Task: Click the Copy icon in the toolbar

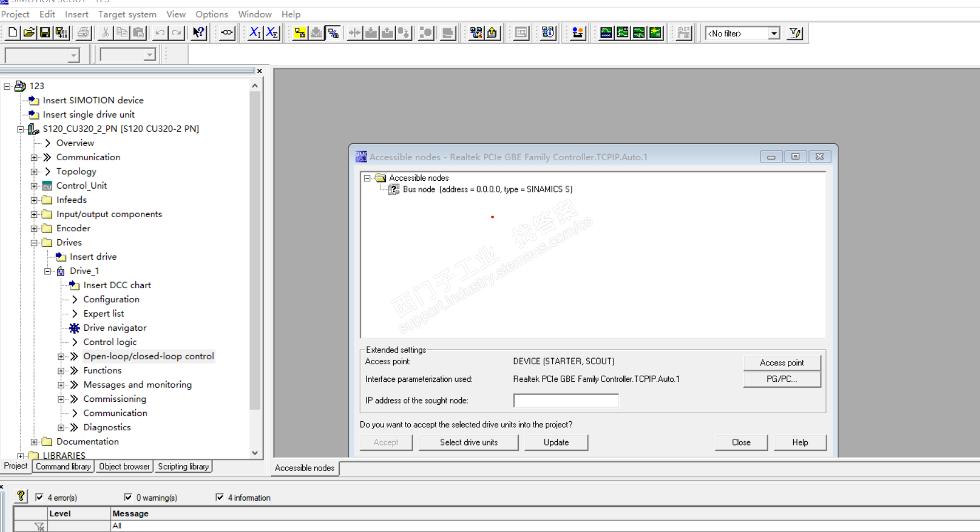Action: pos(122,33)
